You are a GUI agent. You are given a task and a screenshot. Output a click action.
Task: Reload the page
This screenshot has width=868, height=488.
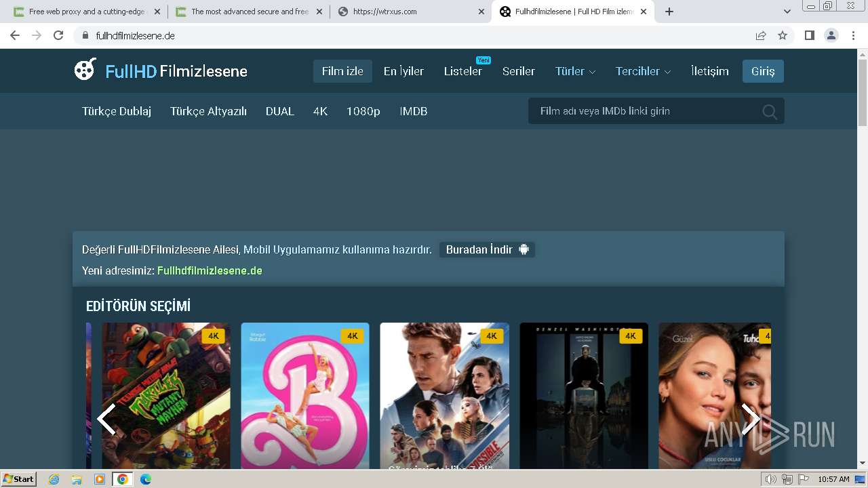pyautogui.click(x=58, y=35)
